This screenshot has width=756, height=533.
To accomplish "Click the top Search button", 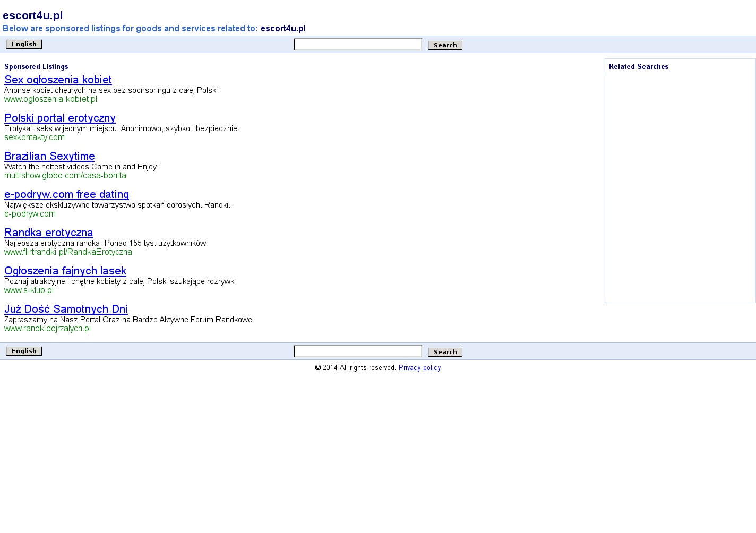I will click(445, 45).
